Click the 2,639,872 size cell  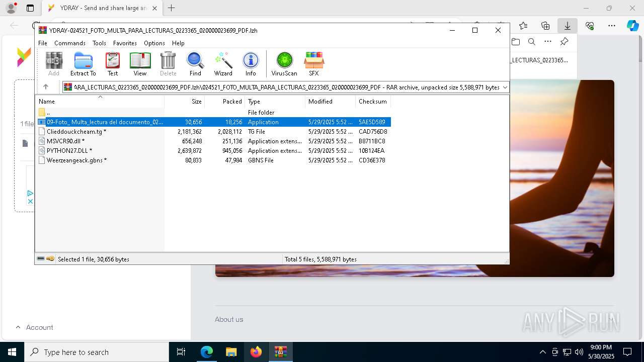pyautogui.click(x=190, y=151)
